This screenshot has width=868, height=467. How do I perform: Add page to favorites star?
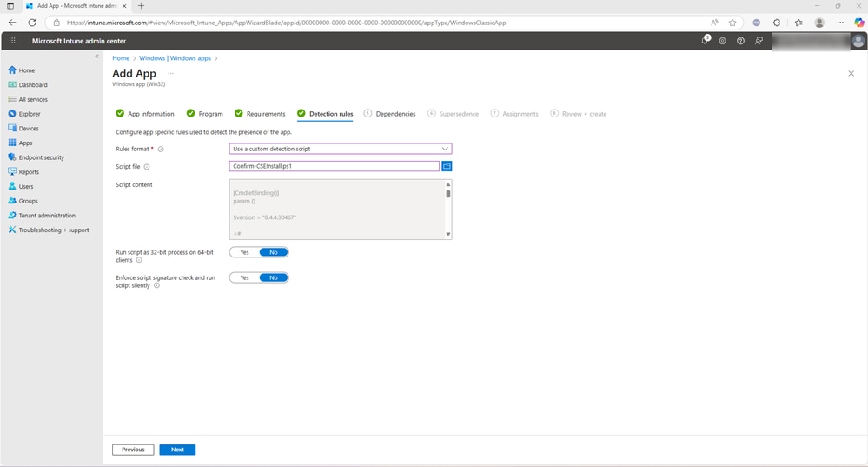click(732, 23)
